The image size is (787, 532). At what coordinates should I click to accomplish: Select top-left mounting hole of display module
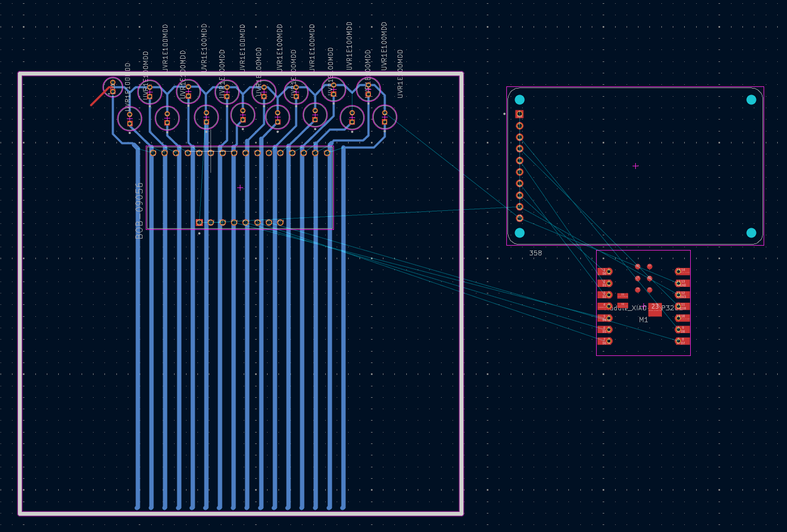click(519, 99)
